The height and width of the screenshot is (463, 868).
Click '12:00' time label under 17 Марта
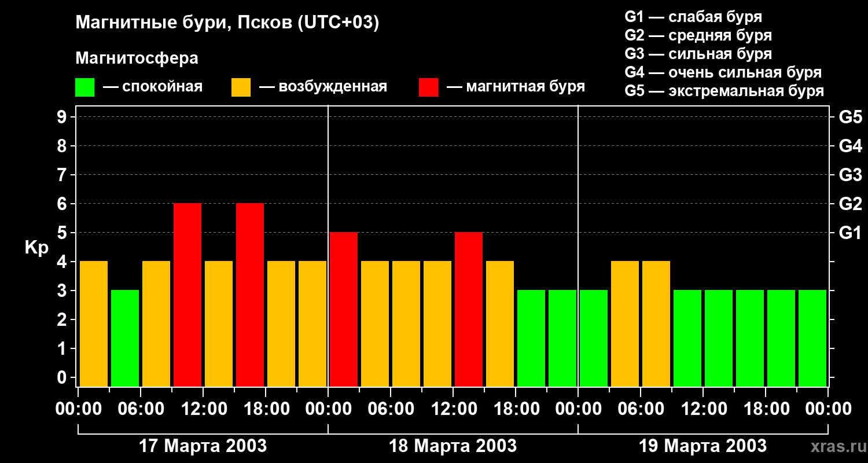coord(203,409)
